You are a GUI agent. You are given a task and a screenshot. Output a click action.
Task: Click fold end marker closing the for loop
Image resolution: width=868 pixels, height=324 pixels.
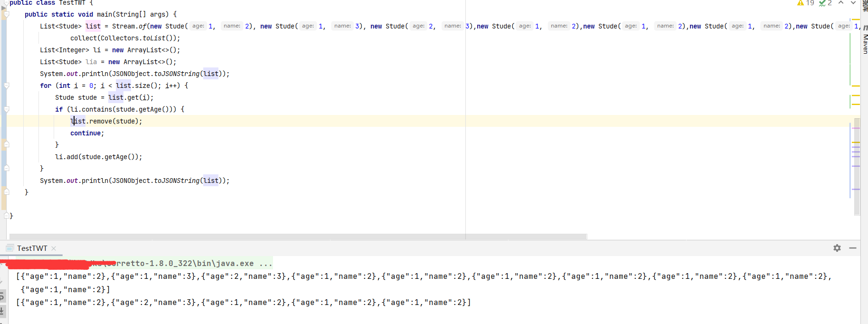click(x=7, y=168)
